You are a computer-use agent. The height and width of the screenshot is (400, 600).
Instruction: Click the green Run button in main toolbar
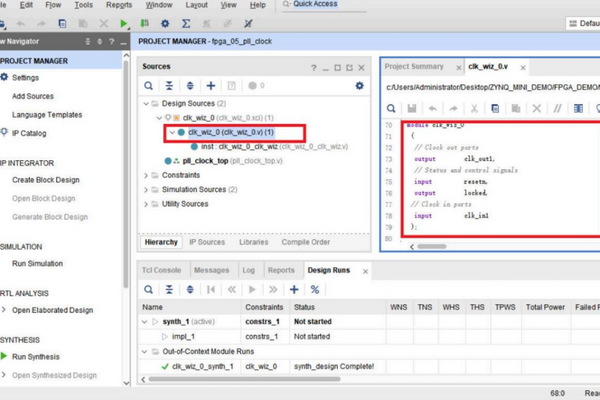124,23
